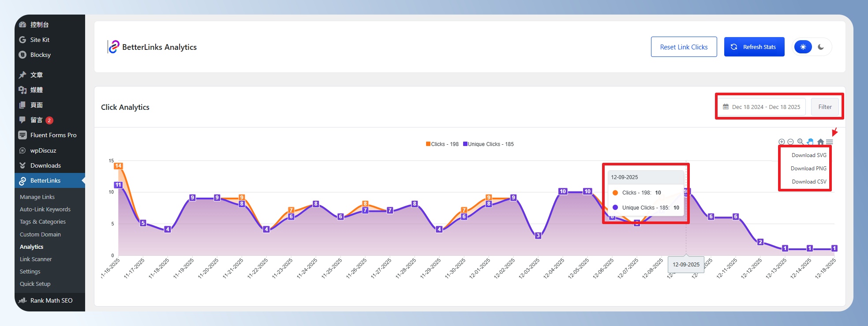Switch to light mode sun toggle
This screenshot has width=868, height=326.
click(803, 47)
